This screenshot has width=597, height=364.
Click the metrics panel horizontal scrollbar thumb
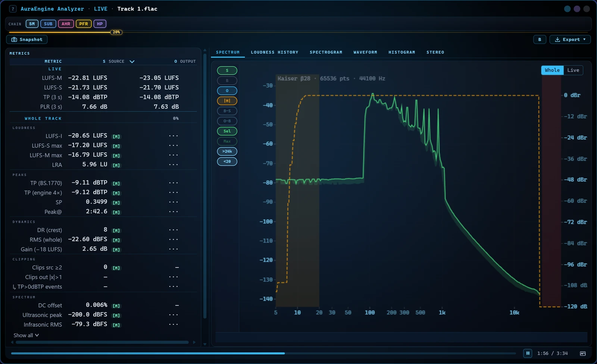point(102,342)
